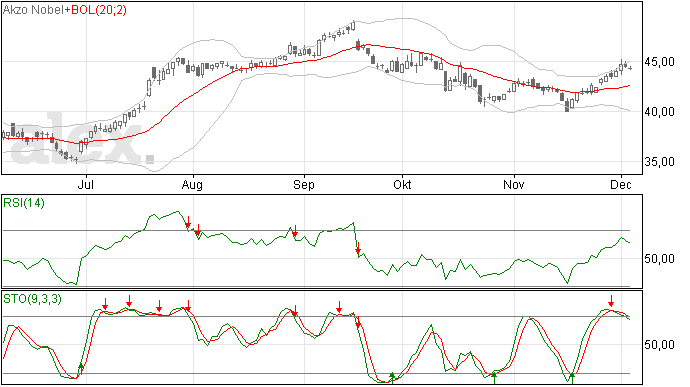Click the latest red sell arrow in STO panel near Dec

tap(611, 301)
